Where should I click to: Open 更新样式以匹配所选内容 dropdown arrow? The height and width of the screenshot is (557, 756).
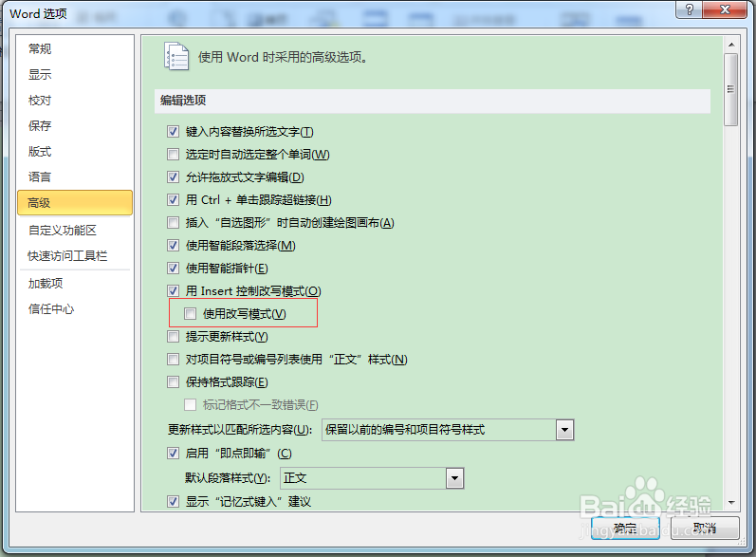tap(564, 430)
